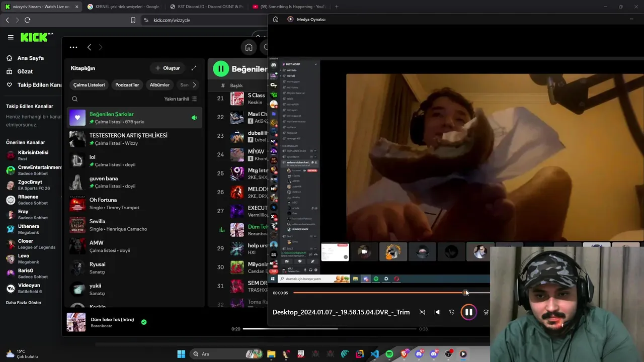Toggle Çalma Listeleri filter chip

tap(89, 85)
